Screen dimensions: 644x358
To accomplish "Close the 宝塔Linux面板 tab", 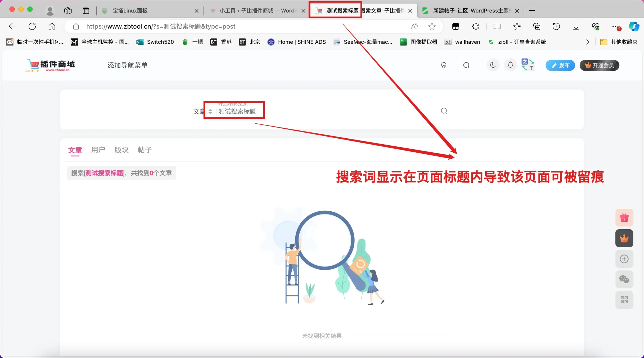I will coord(196,11).
